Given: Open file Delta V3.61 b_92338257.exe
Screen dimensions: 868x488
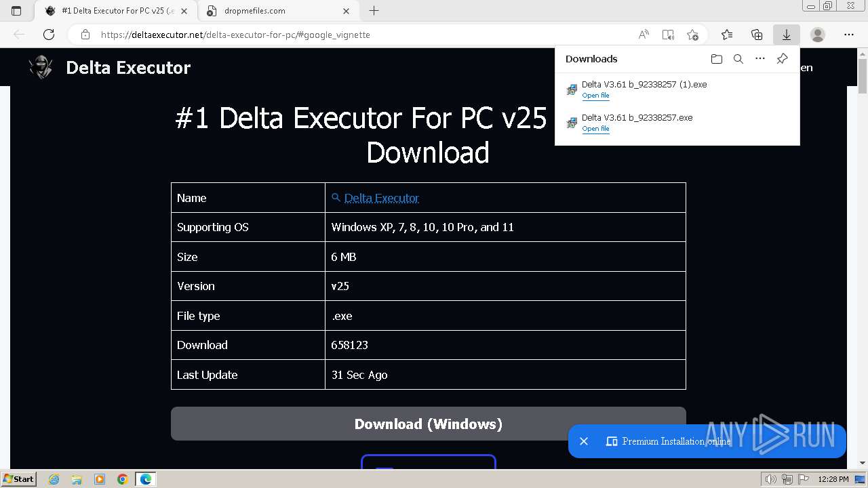Looking at the screenshot, I should 595,129.
